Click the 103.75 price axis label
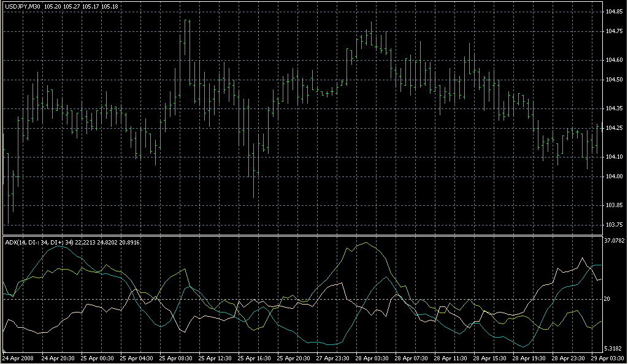Image resolution: width=628 pixels, height=364 pixels. click(614, 225)
